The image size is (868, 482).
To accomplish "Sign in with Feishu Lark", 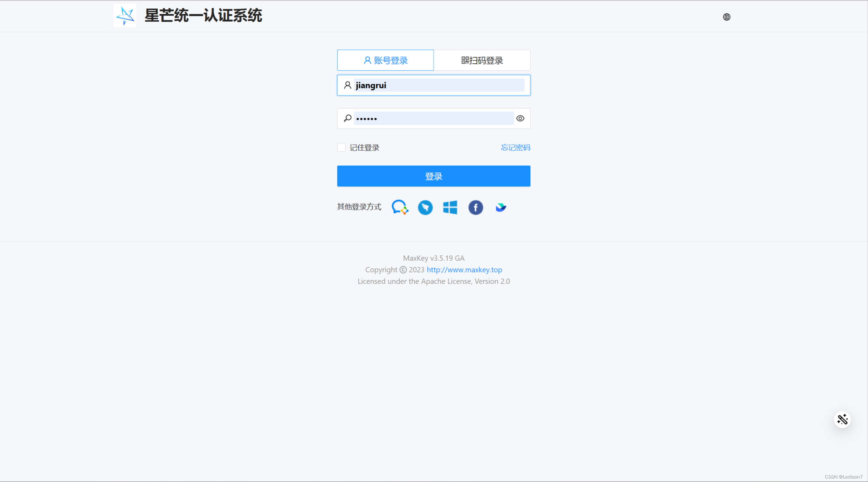I will coord(501,207).
